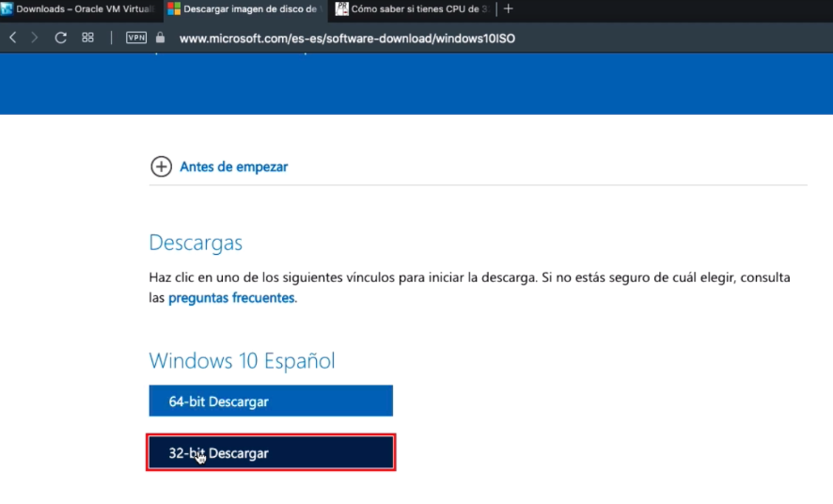The width and height of the screenshot is (833, 504).
Task: Click the padlock security icon
Action: click(x=160, y=38)
